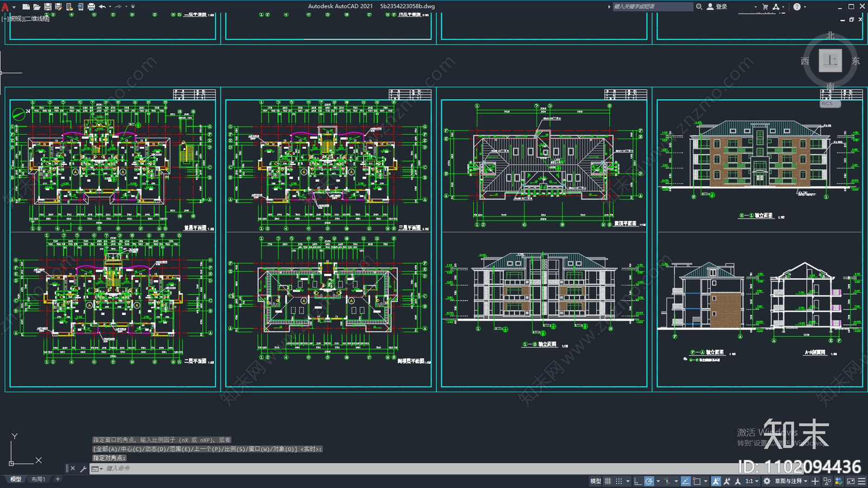Toggle the drawing grid display

point(608,481)
